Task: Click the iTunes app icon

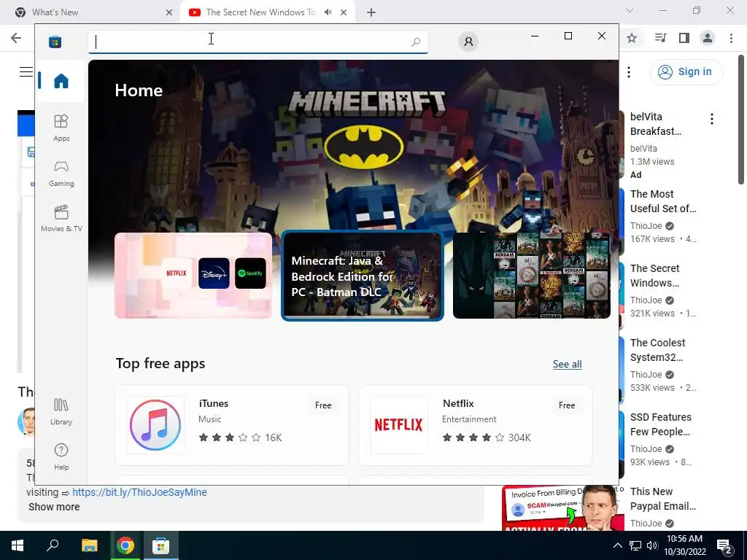Action: pyautogui.click(x=155, y=425)
